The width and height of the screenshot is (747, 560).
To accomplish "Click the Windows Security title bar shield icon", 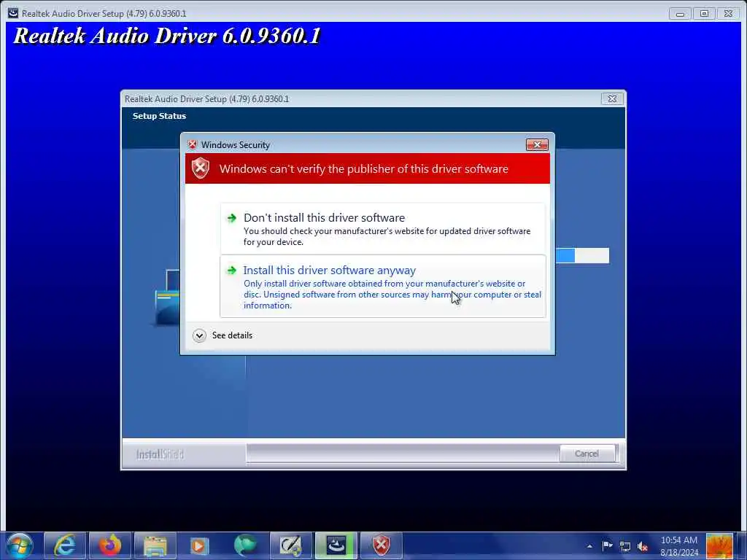I will [x=193, y=144].
